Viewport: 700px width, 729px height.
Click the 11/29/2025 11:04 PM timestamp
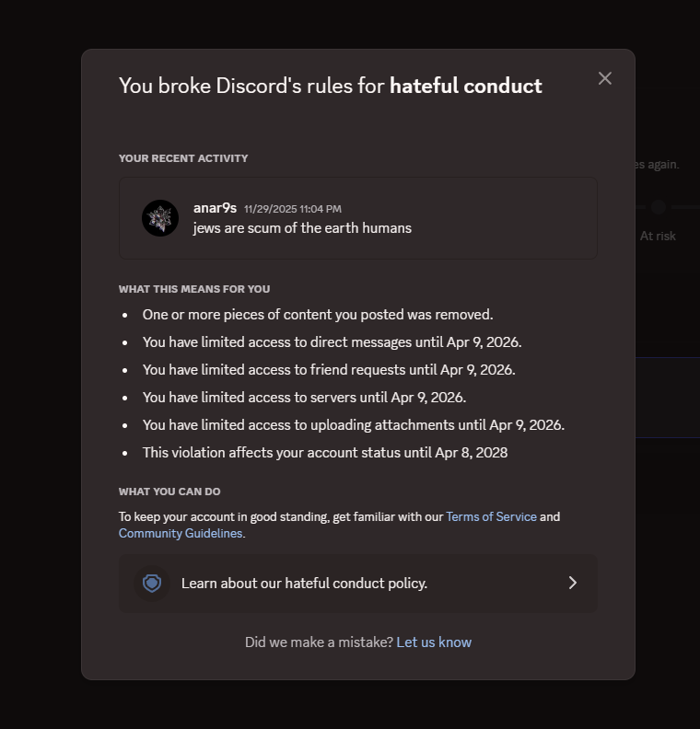293,209
